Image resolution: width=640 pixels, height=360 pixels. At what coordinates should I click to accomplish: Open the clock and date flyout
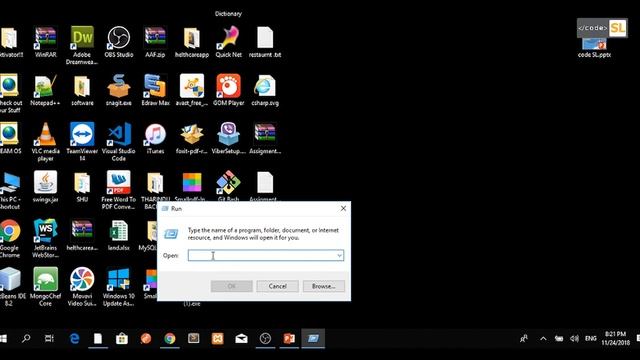click(x=615, y=338)
